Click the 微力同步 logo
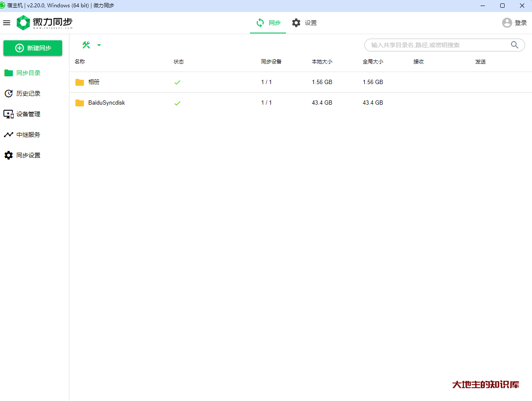Image resolution: width=532 pixels, height=401 pixels. tap(45, 23)
